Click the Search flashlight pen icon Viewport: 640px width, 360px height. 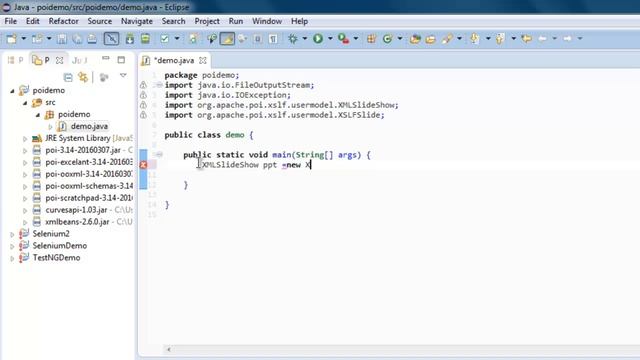coord(447,39)
